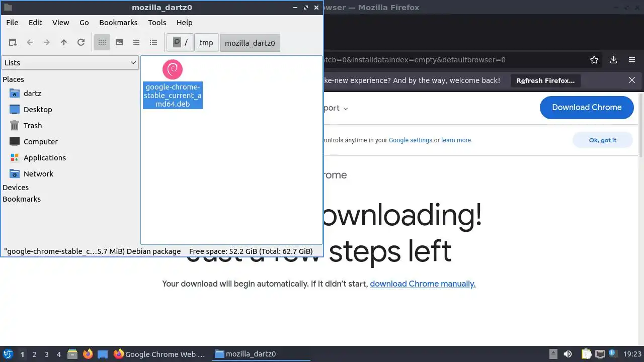Switch to mozilla_dartz0 taskbar task
This screenshot has height=362, width=644.
pyautogui.click(x=262, y=354)
